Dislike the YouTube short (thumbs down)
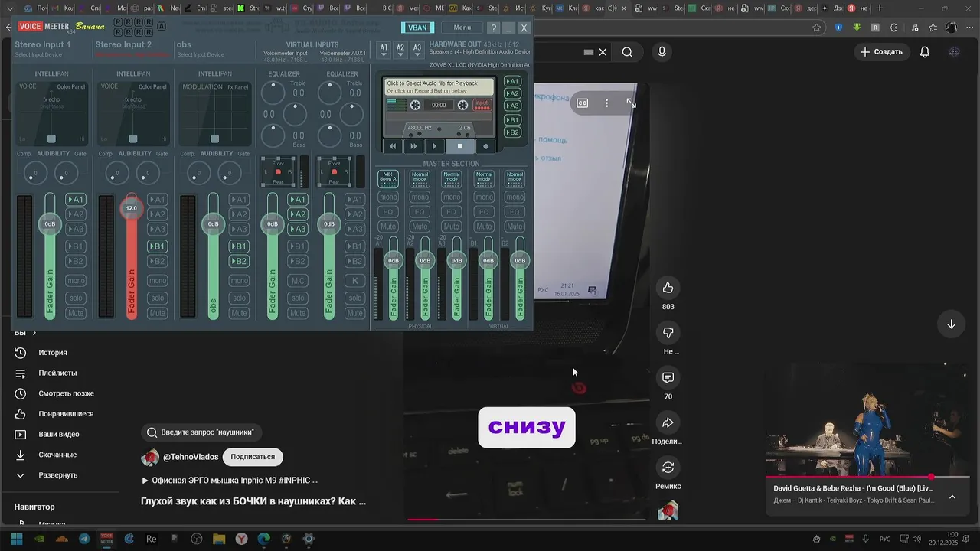Screen dimensions: 980x551 coord(668,333)
